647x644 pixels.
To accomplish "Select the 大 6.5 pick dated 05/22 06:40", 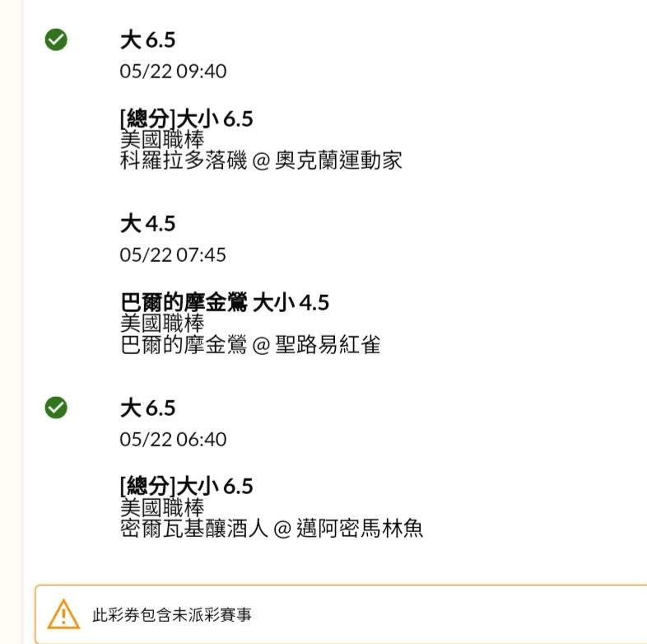I will point(147,408).
